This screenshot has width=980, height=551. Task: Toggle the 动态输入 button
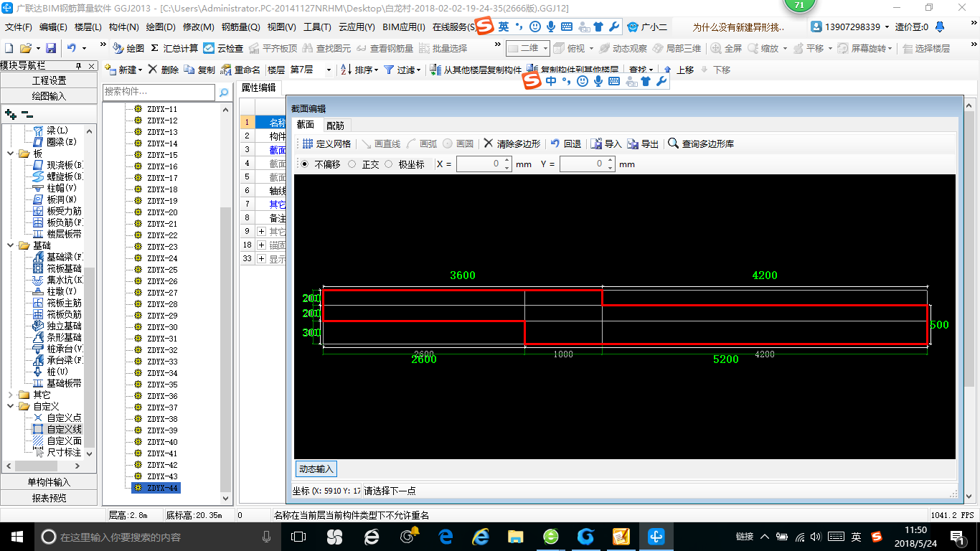coord(316,468)
